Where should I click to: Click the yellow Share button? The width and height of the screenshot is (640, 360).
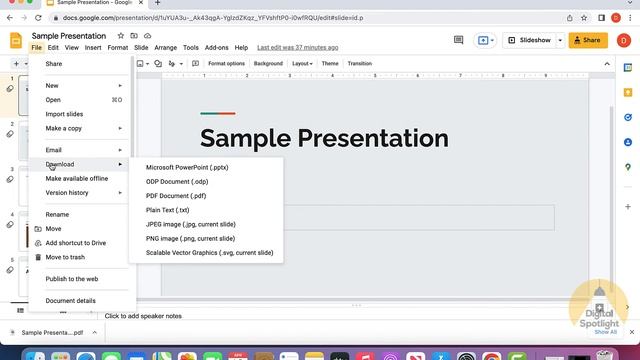click(x=588, y=40)
